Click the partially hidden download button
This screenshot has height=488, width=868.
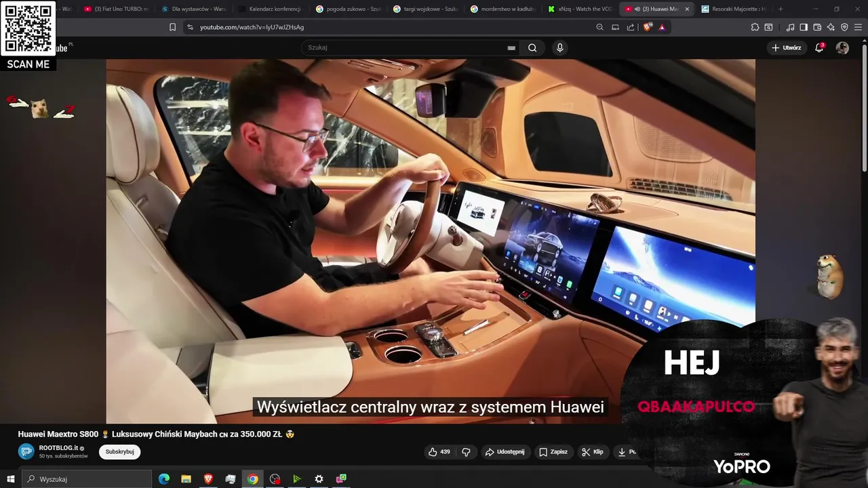626,451
